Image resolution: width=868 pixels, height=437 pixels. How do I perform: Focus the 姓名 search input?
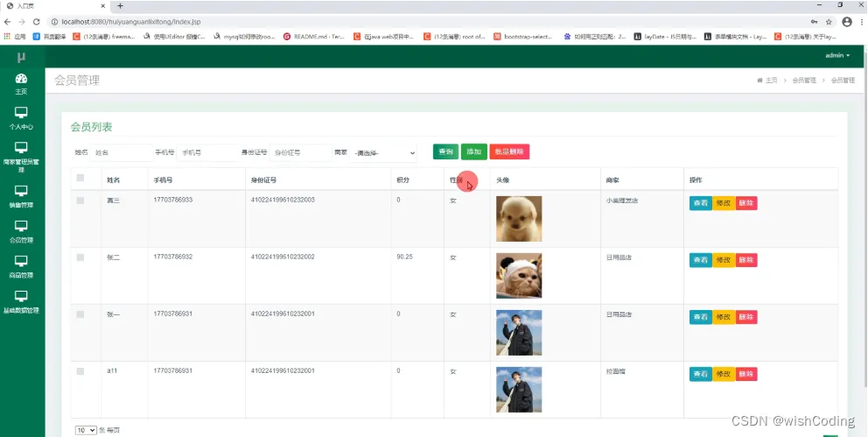(122, 152)
